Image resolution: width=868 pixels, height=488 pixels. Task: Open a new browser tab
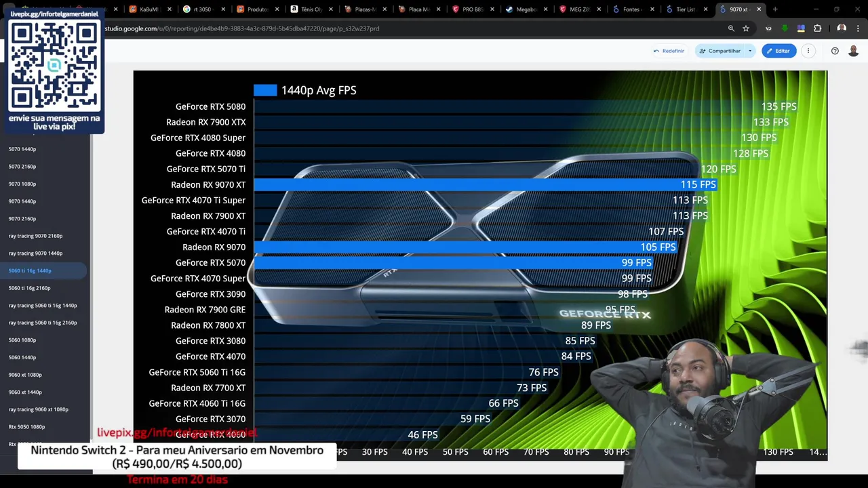pyautogui.click(x=775, y=9)
